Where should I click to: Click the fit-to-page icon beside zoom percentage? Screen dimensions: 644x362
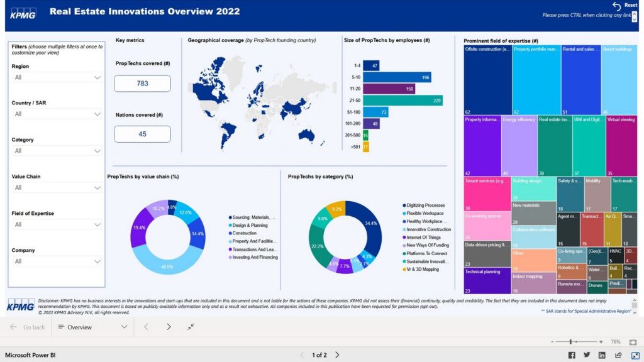tap(633, 341)
